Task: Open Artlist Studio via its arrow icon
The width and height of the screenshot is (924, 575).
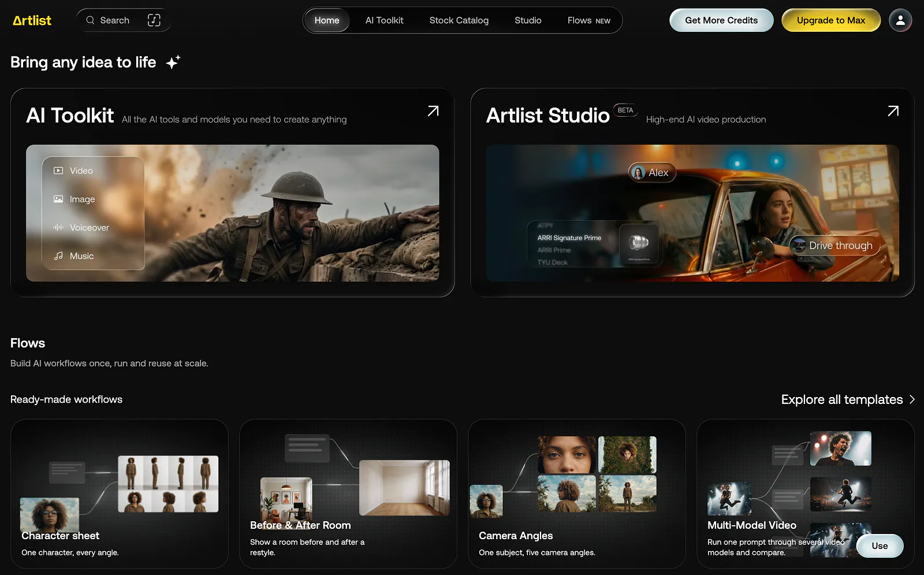Action: coord(893,111)
